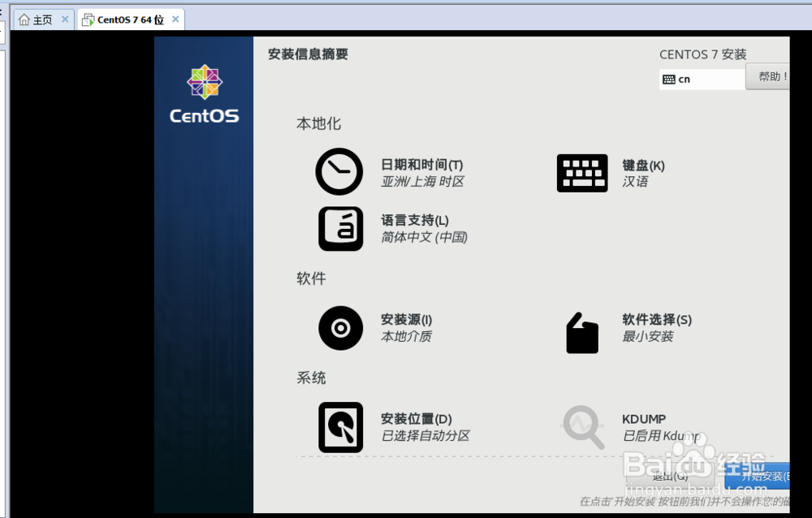Click the 系统 section heading
This screenshot has height=518, width=812.
coord(311,378)
